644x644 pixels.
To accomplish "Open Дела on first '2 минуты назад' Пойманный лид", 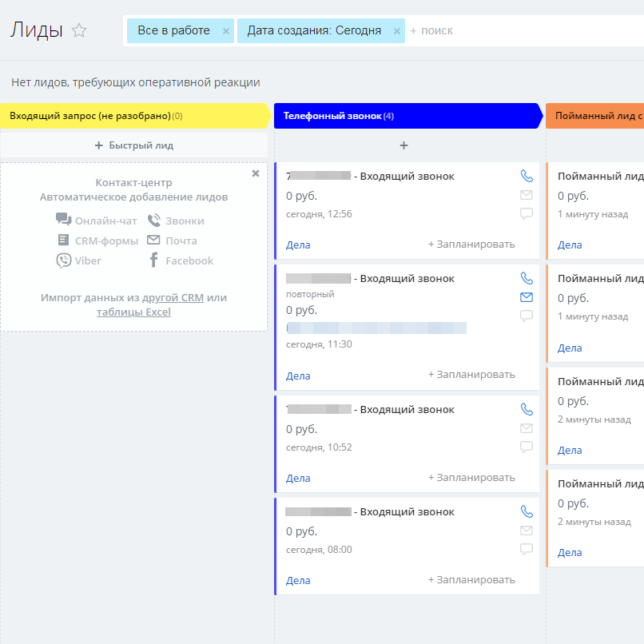I will coord(570,450).
